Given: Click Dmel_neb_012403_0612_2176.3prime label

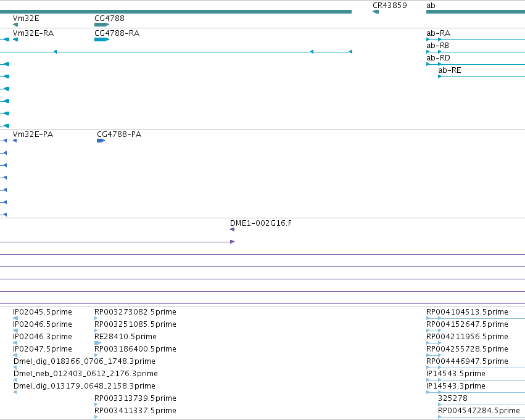Looking at the screenshot, I should (x=86, y=374).
